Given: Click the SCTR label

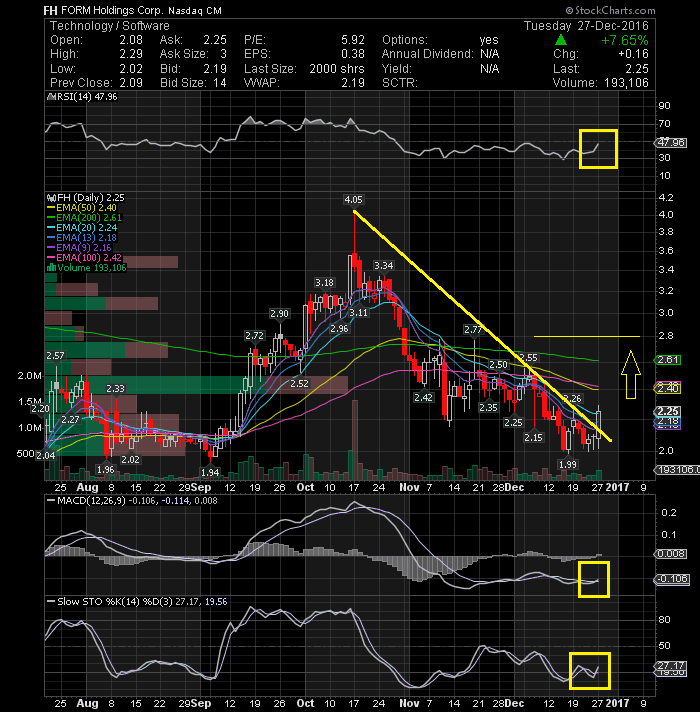Looking at the screenshot, I should click(399, 83).
